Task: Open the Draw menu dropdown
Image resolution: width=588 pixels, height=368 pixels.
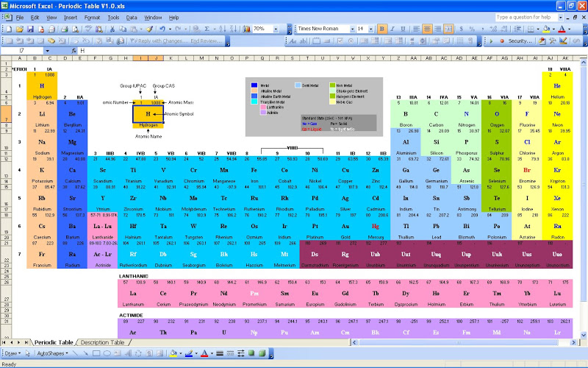Action: (12, 353)
